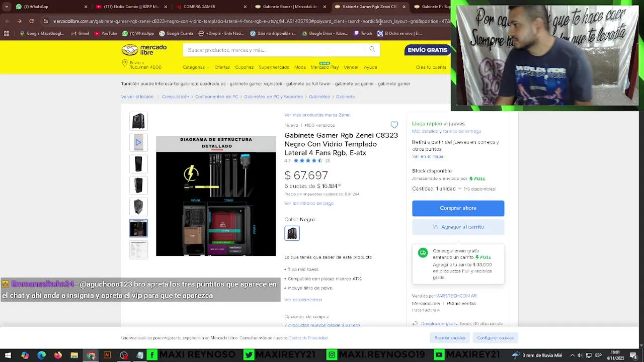Screen dimensions: 644x362
Task: Open the bookmarks apps grid icon
Action: (x=7, y=34)
